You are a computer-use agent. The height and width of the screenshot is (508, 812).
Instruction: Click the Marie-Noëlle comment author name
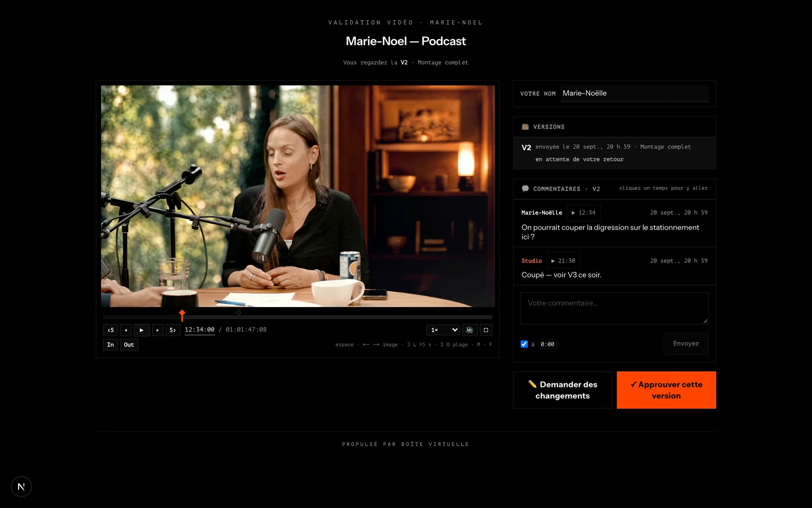tap(542, 213)
